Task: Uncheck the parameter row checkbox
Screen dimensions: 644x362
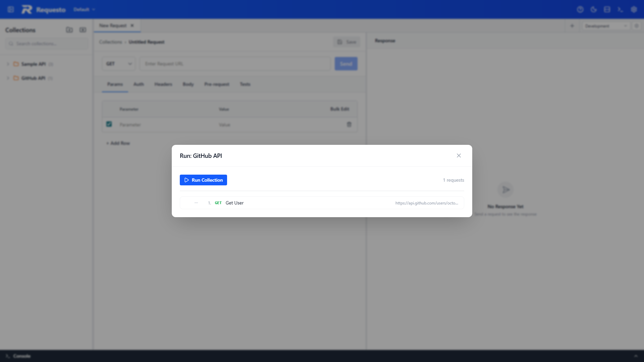Action: tap(109, 124)
